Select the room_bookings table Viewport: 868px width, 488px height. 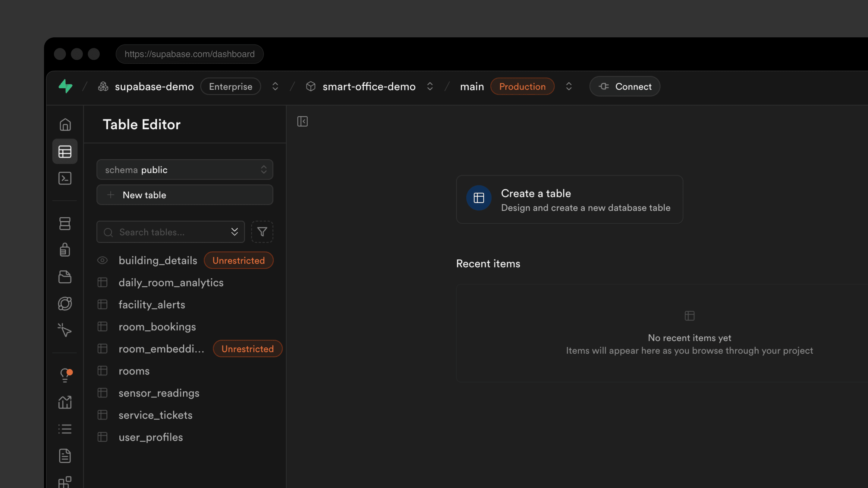click(157, 327)
